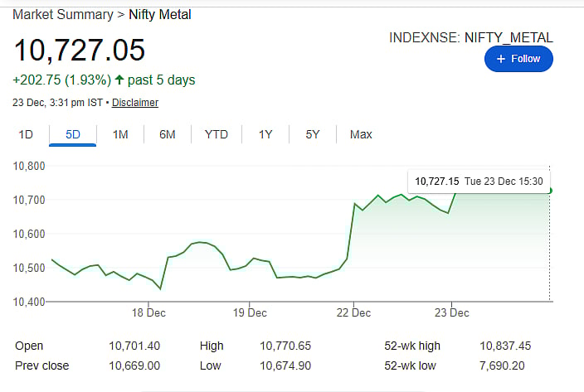The image size is (584, 392).
Task: Click the 10,727.05 index price
Action: point(80,50)
